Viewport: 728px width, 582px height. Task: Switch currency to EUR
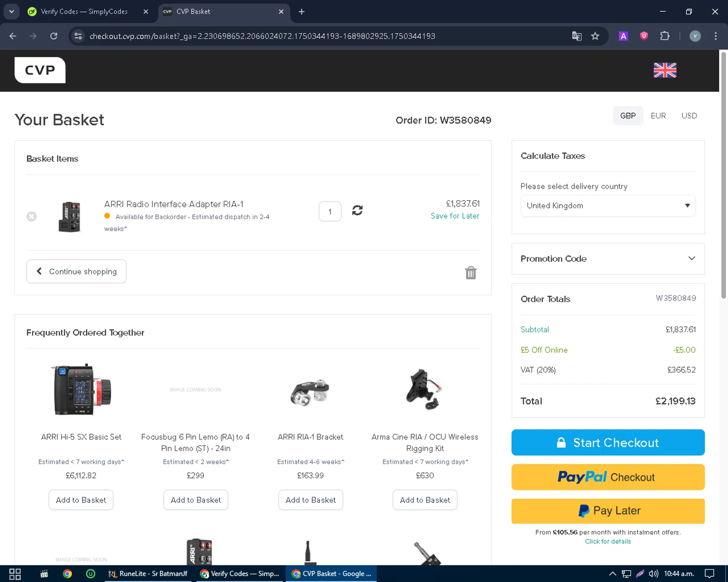tap(658, 116)
